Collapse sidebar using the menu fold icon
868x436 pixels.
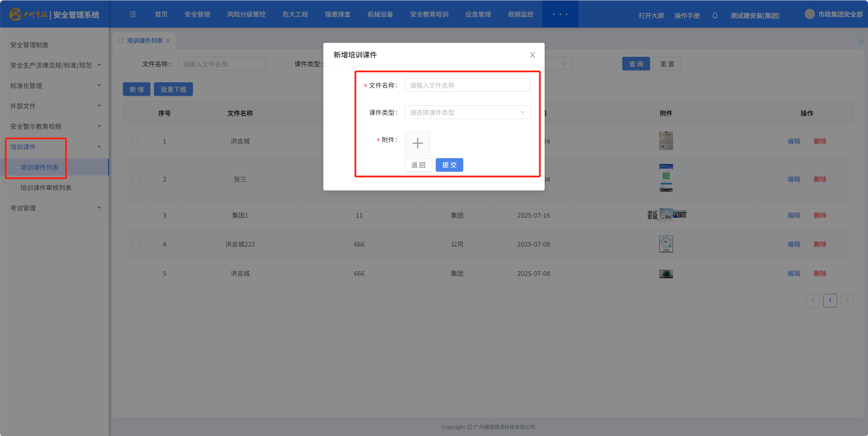[133, 14]
